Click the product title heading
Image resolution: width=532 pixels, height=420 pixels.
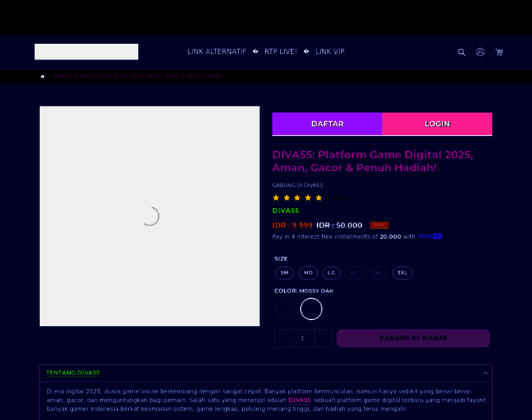(372, 161)
